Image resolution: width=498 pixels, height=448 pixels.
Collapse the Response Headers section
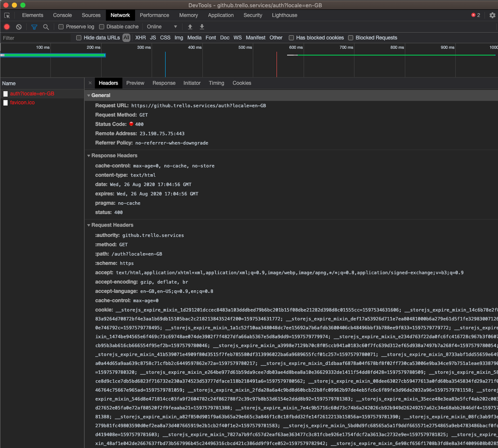89,155
